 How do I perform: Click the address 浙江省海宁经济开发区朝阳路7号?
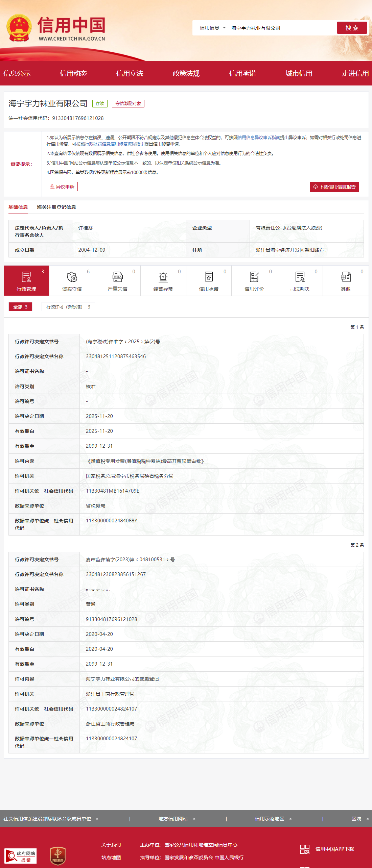(291, 250)
